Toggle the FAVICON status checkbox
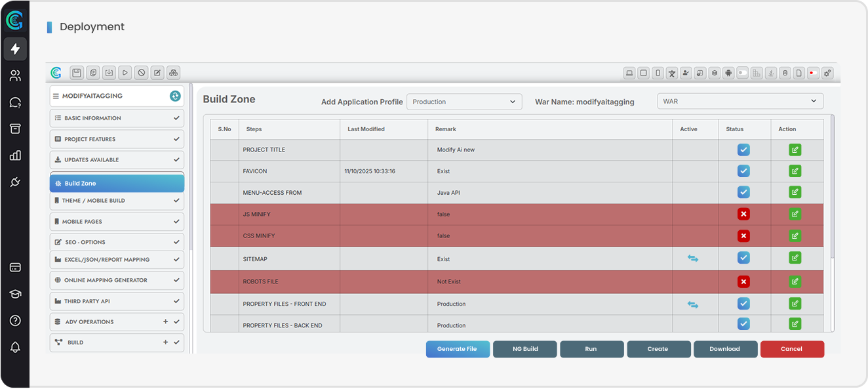 click(743, 171)
